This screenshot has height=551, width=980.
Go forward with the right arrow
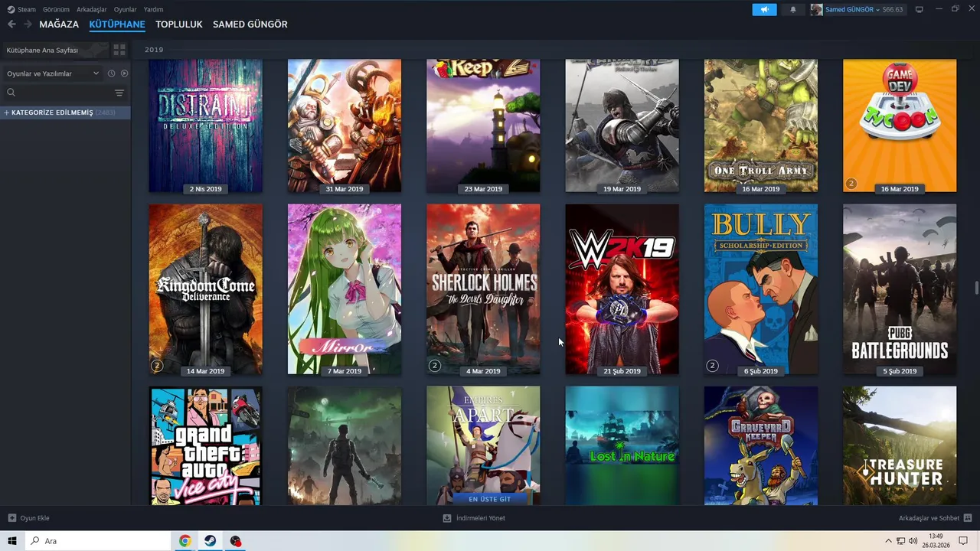[28, 24]
